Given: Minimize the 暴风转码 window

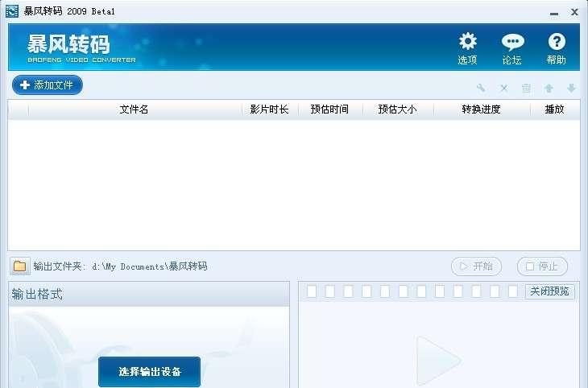Looking at the screenshot, I should [x=554, y=13].
